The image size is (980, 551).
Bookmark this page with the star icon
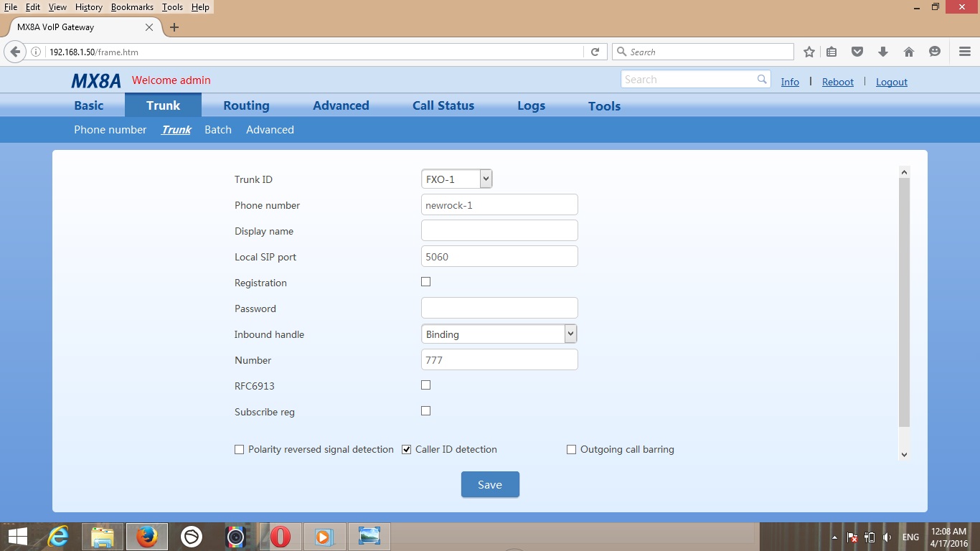click(809, 52)
